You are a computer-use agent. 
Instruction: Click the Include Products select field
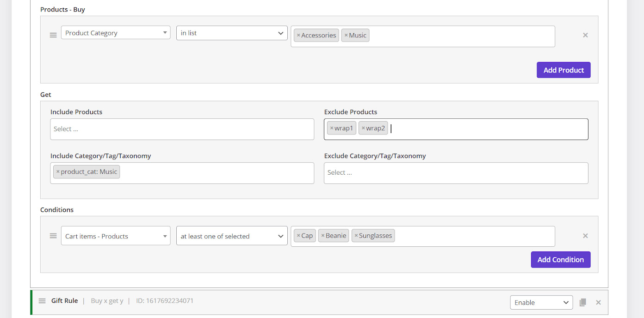tap(182, 129)
